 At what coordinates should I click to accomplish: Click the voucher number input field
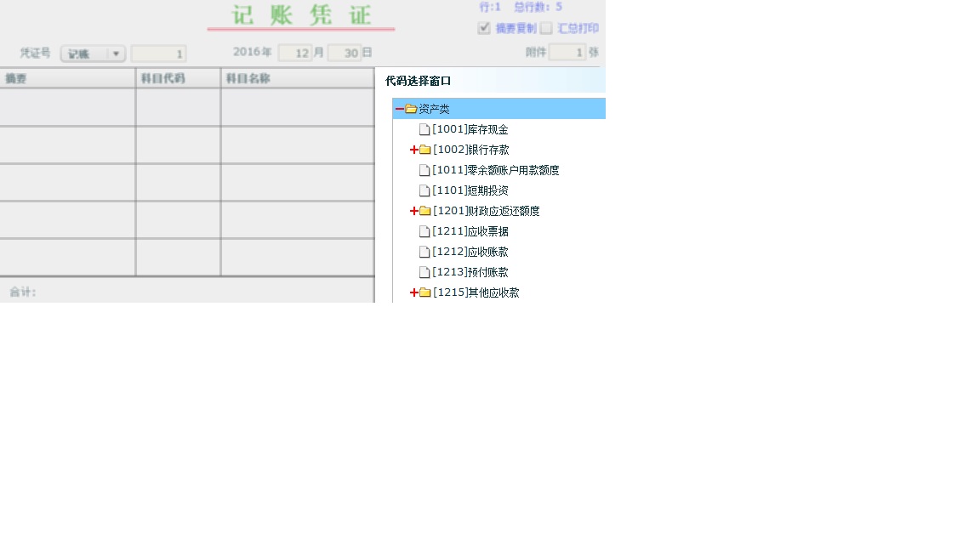coord(158,54)
